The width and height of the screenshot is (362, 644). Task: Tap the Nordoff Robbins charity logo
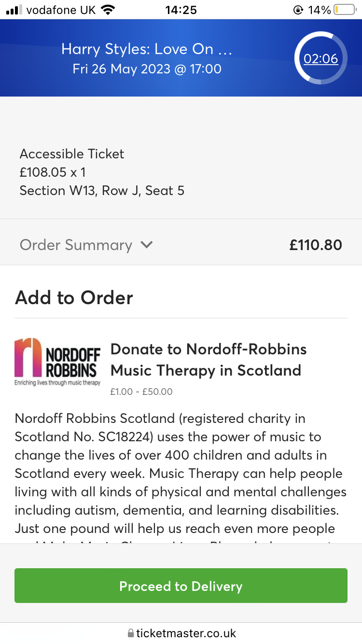tap(57, 362)
